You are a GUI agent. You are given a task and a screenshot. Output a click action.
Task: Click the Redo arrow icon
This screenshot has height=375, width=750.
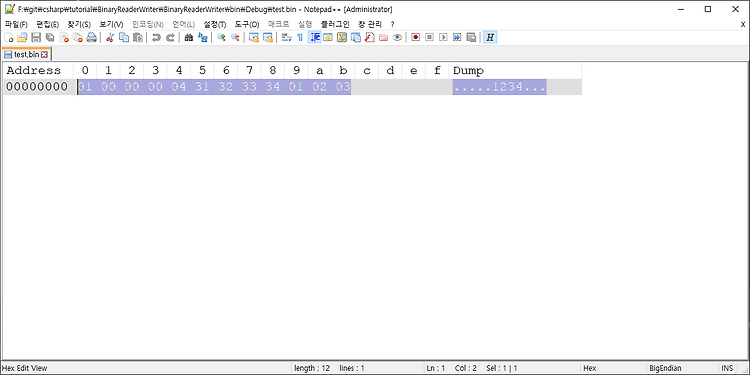(170, 37)
